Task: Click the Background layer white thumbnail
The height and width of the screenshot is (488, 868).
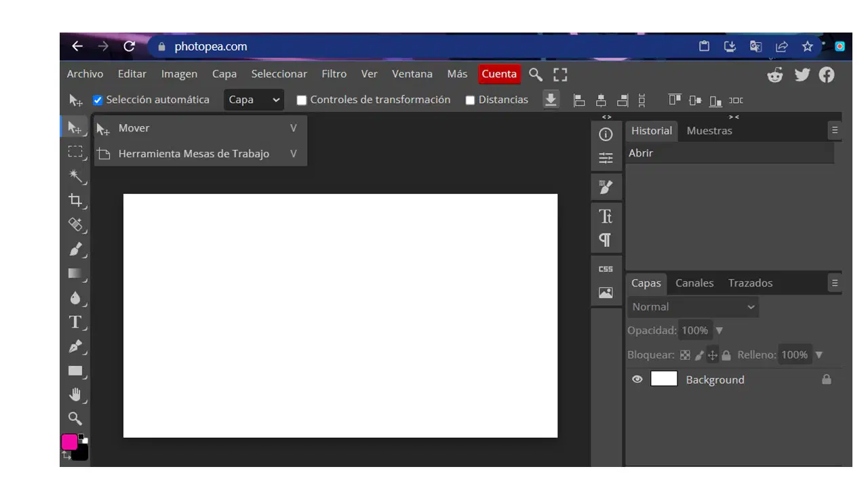Action: click(664, 379)
